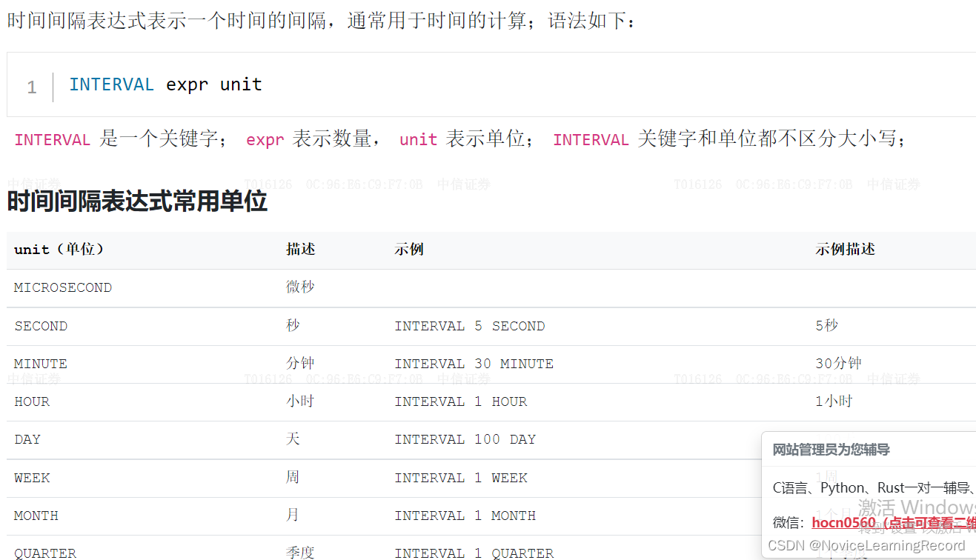Click the 示例 column header
976x560 pixels.
[x=409, y=249]
